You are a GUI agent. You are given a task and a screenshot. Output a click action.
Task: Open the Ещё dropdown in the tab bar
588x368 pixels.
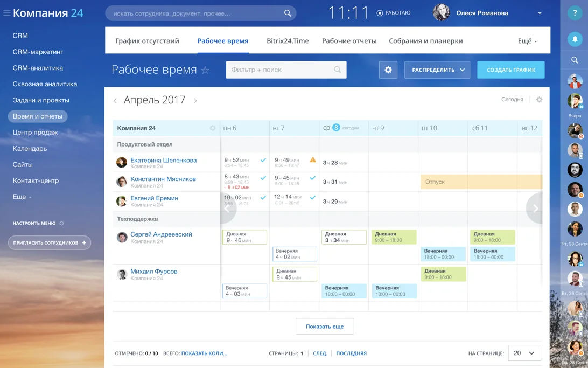(x=527, y=41)
